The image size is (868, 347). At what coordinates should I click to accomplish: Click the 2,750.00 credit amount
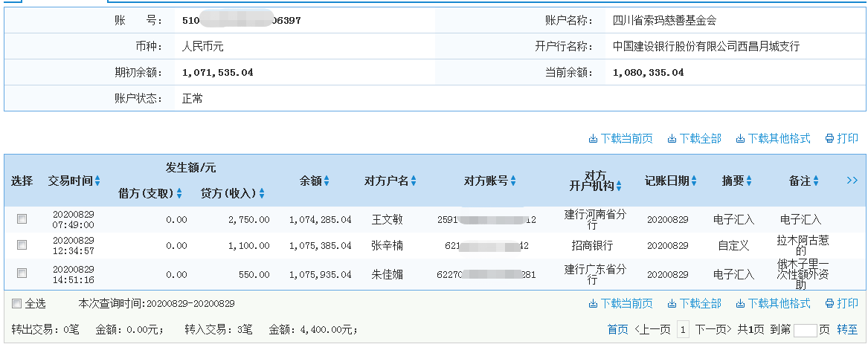click(x=248, y=220)
